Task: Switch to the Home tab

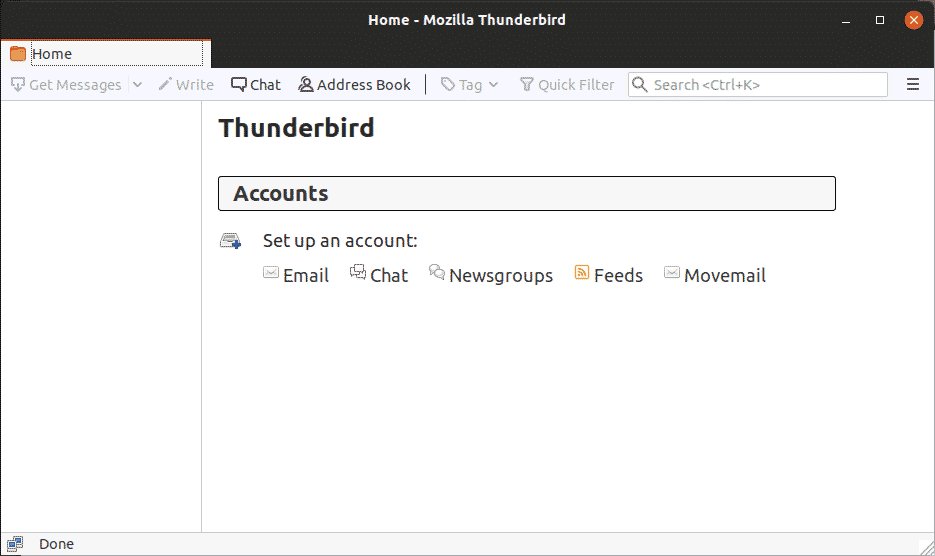Action: click(x=106, y=54)
